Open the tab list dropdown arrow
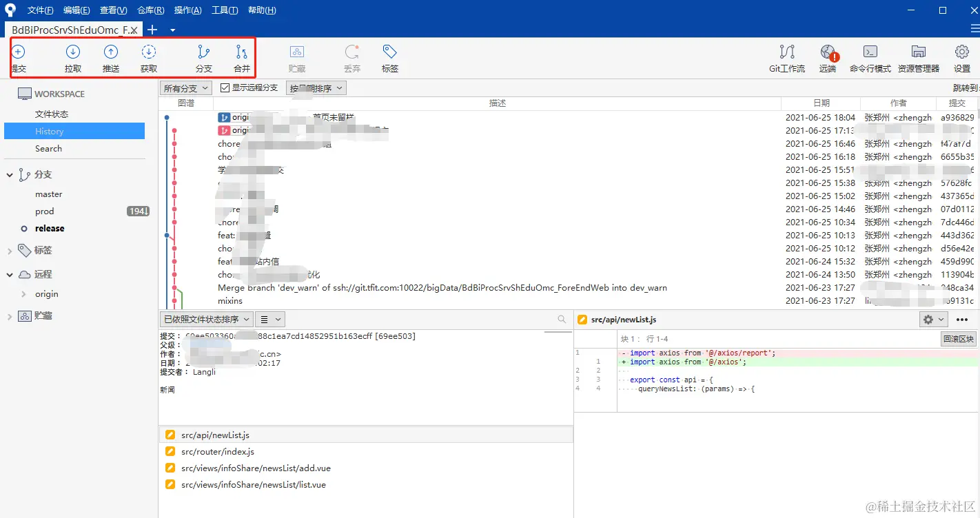The height and width of the screenshot is (518, 980). coord(172,30)
